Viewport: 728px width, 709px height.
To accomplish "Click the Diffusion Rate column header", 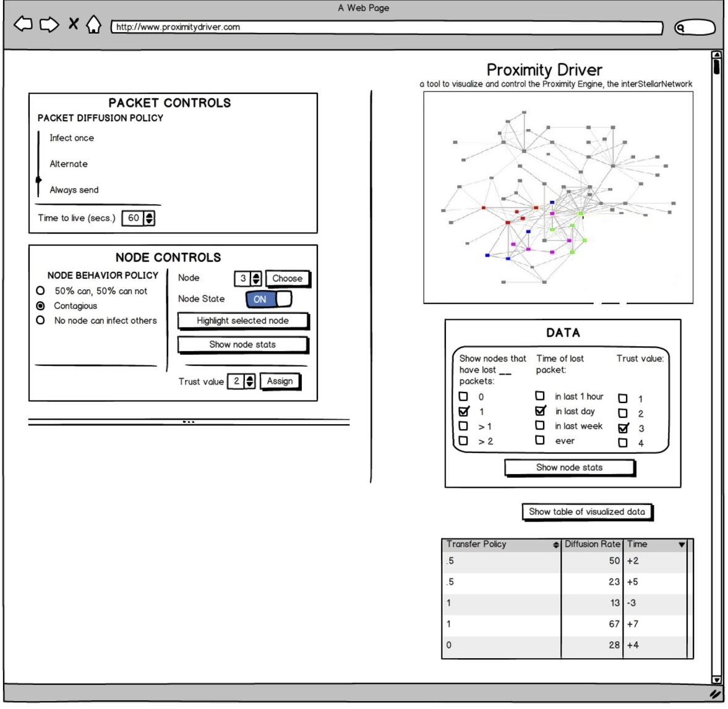I will (592, 545).
